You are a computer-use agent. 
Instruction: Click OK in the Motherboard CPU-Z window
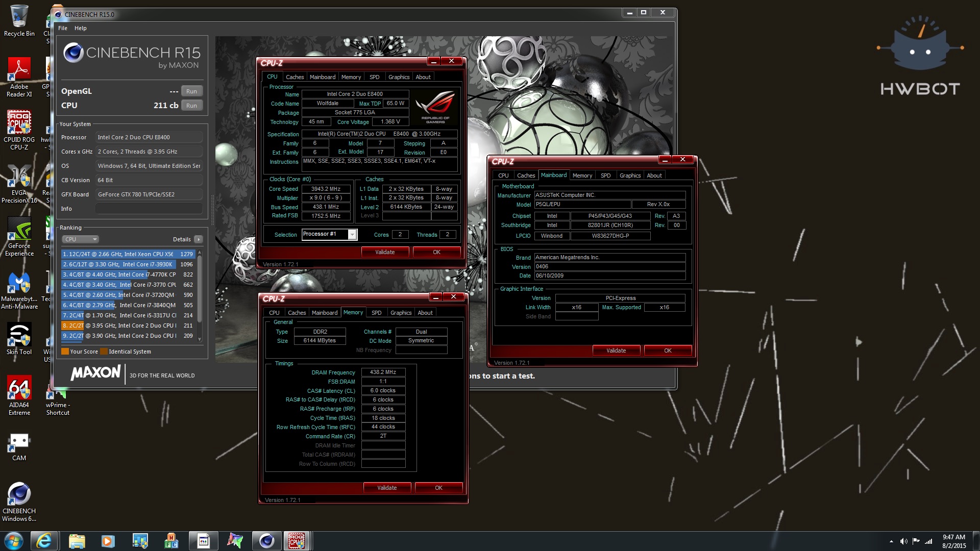(668, 350)
